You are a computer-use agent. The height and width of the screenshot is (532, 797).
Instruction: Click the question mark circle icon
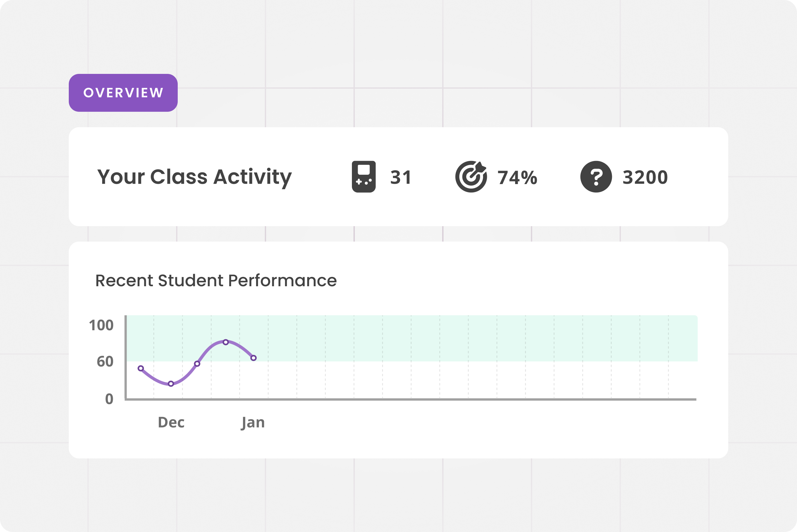click(596, 177)
